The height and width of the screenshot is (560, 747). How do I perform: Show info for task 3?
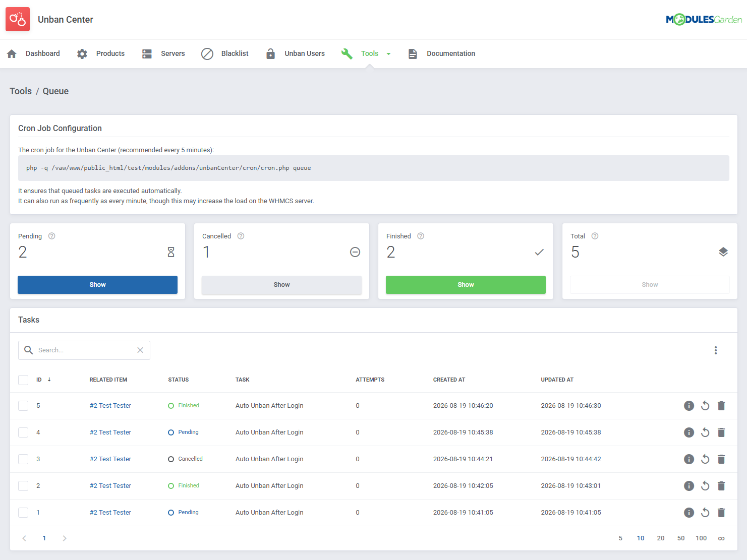pos(689,459)
